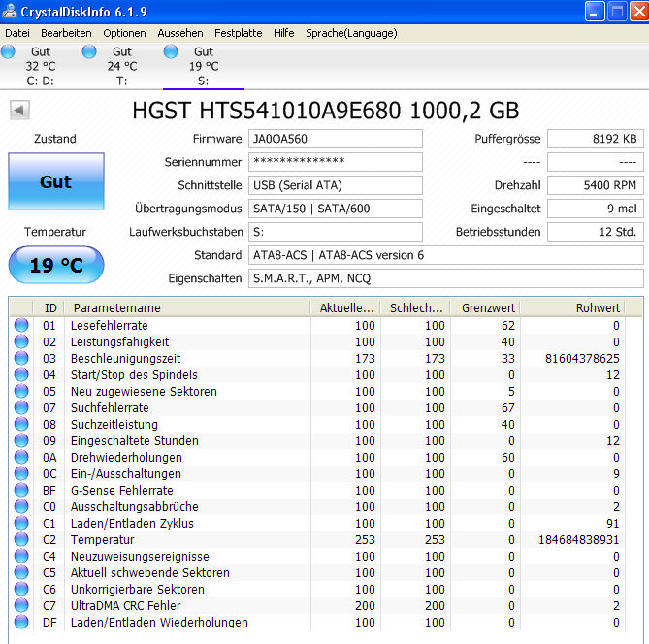Image resolution: width=649 pixels, height=644 pixels.
Task: Click status orb for G-Sense Fehlerrate
Action: point(21,490)
